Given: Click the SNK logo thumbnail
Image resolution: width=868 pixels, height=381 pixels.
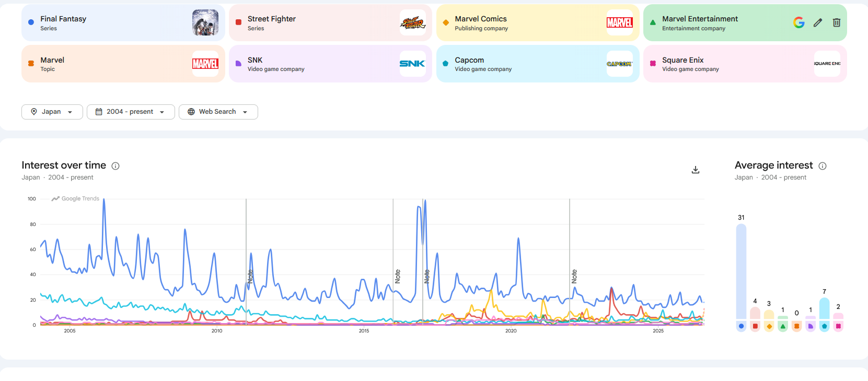Looking at the screenshot, I should tap(413, 64).
